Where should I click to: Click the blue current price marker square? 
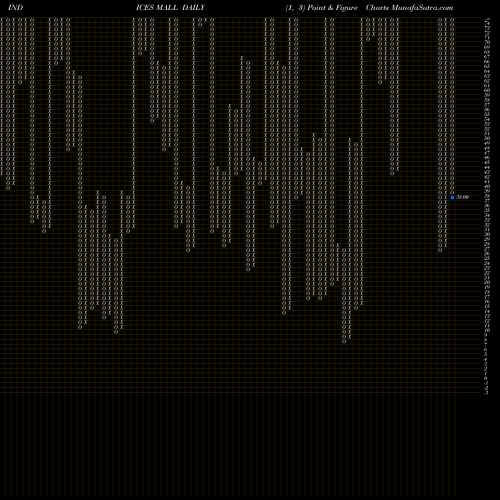(x=452, y=197)
